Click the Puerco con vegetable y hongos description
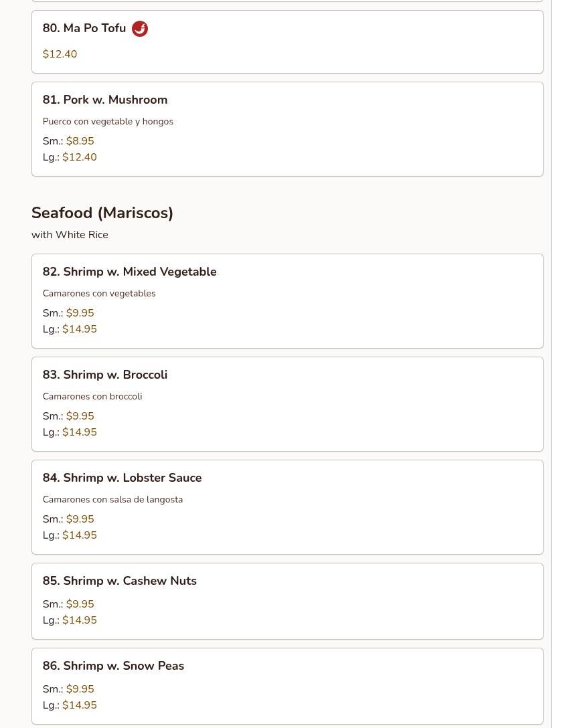Image resolution: width=565 pixels, height=728 pixels. click(x=108, y=121)
